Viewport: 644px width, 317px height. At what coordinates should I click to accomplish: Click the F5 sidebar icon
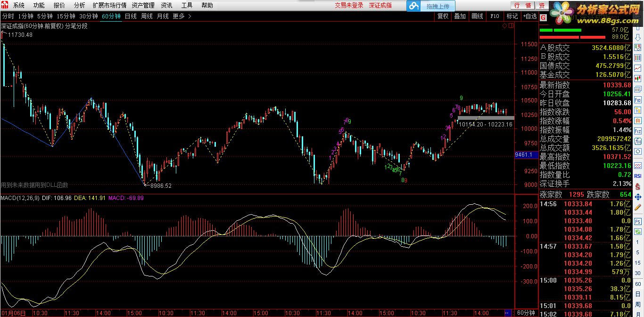pyautogui.click(x=637, y=222)
